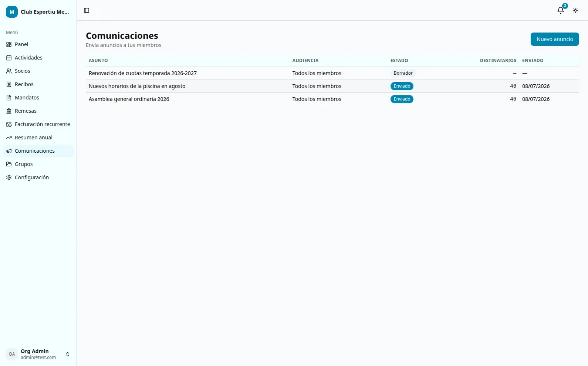Image resolution: width=588 pixels, height=366 pixels.
Task: Click recipients count 46 in piscina row
Action: 513,86
